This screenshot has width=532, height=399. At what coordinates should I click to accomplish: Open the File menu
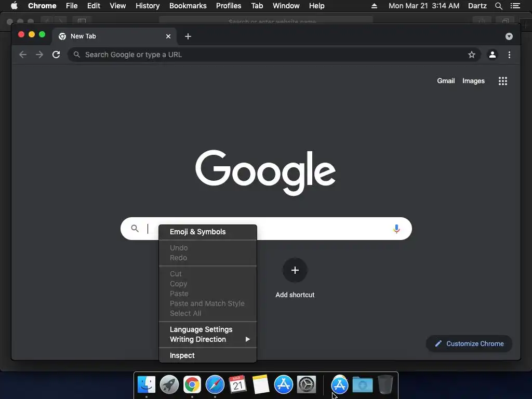(x=72, y=6)
